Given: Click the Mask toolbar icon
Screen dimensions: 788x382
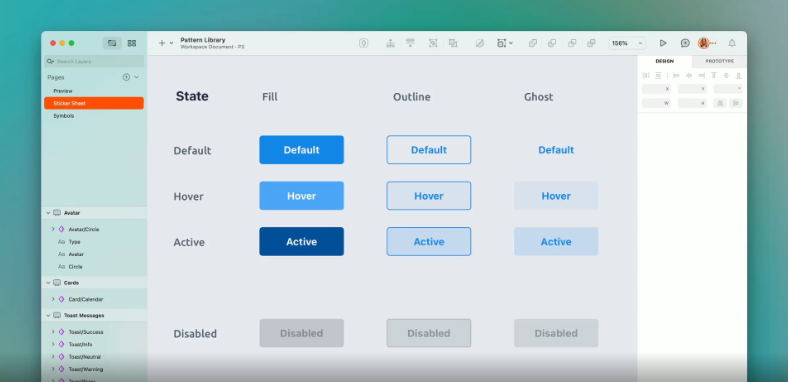Looking at the screenshot, I should click(479, 43).
